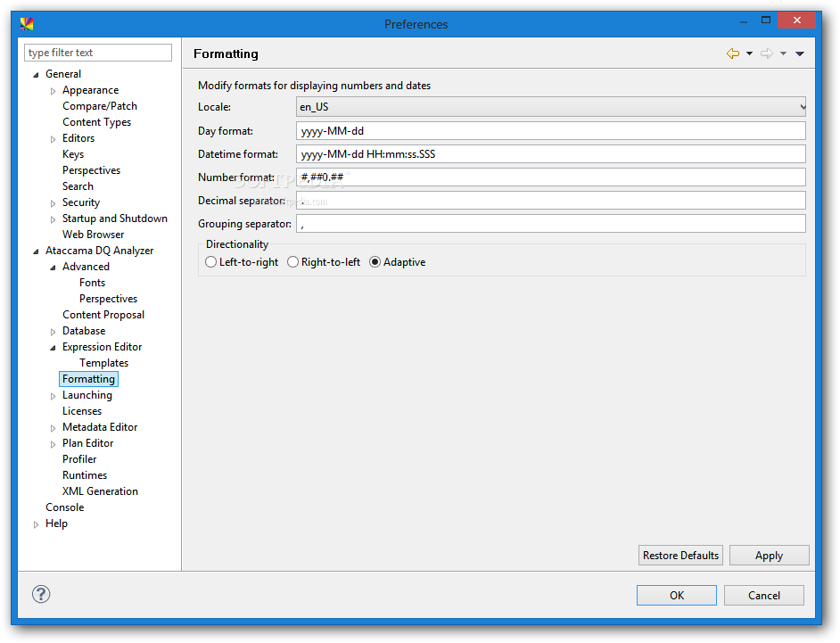Collapse the Ataccama DQ Analyzer node
Screen dimensions: 840x643
(x=36, y=251)
